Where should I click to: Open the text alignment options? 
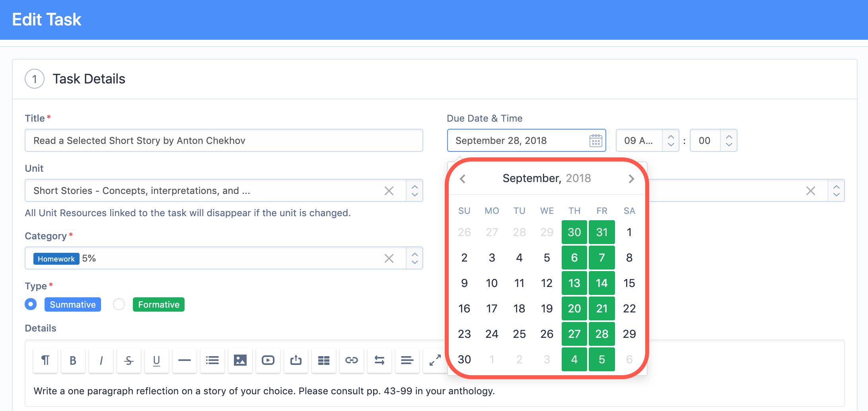[407, 361]
